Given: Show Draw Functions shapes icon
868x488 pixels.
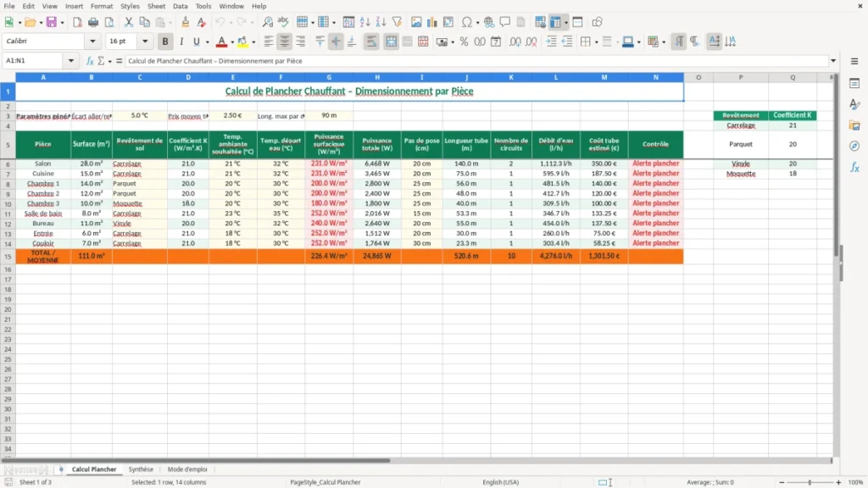Looking at the screenshot, I should coord(597,22).
